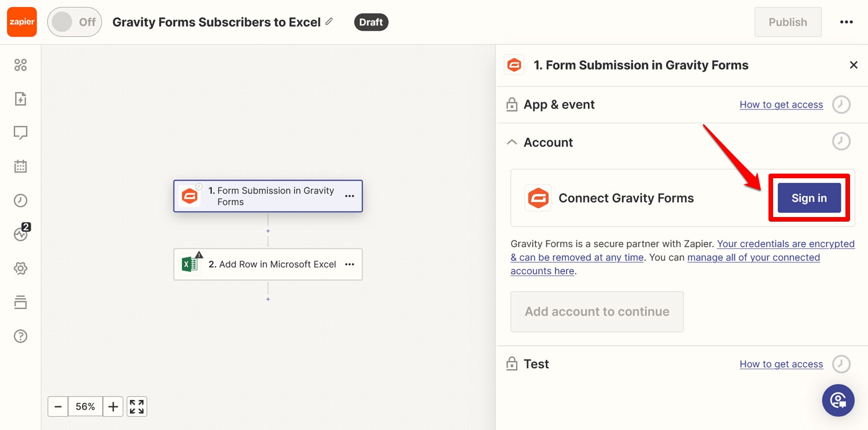Open the comments sidebar icon
Image resolution: width=868 pixels, height=430 pixels.
tap(20, 133)
